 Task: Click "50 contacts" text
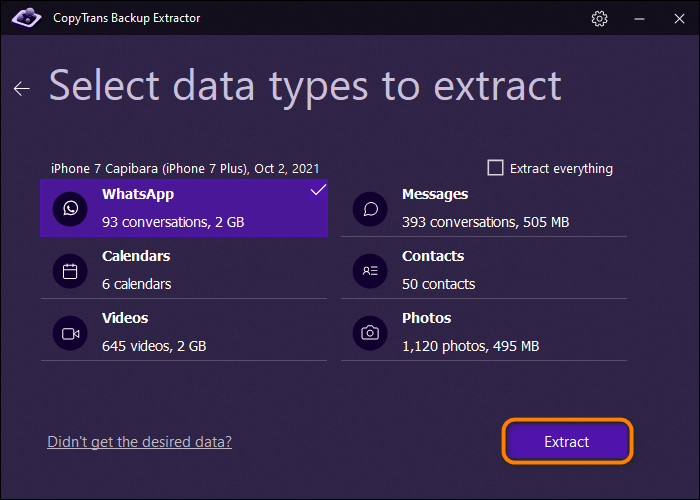(x=438, y=284)
